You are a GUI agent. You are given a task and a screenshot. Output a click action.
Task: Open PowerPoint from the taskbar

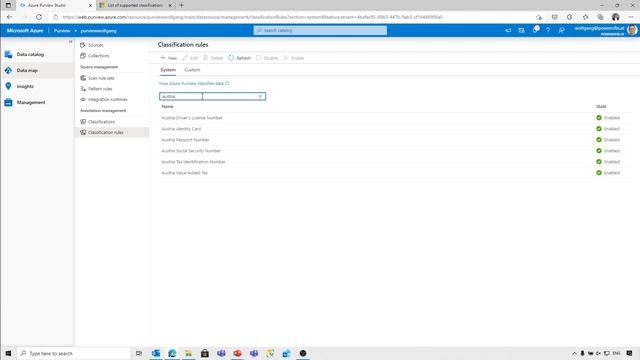tap(238, 353)
